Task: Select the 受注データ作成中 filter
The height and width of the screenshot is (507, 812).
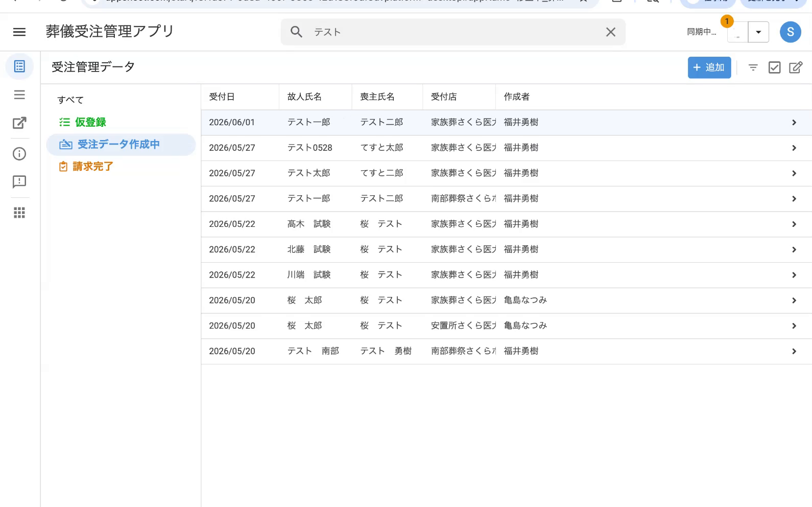Action: pos(121,145)
